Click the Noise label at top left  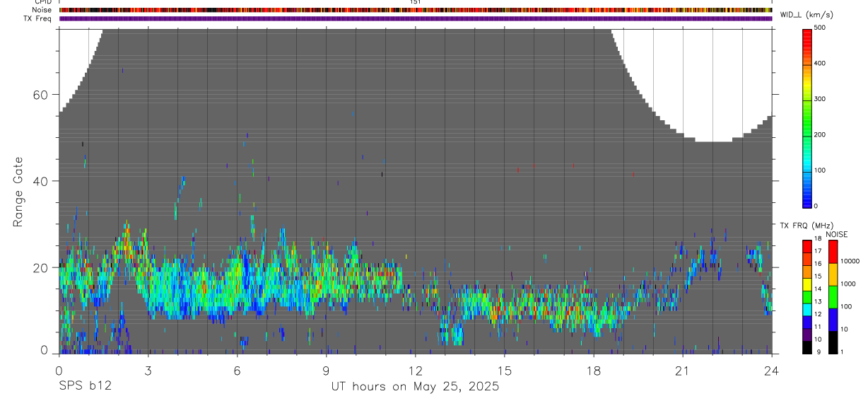pos(42,10)
